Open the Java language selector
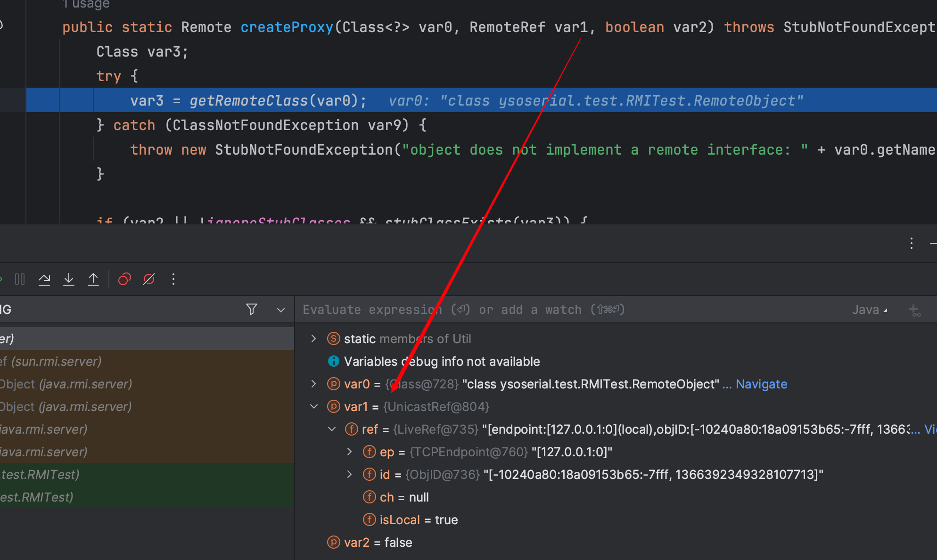The width and height of the screenshot is (937, 560). [x=870, y=310]
